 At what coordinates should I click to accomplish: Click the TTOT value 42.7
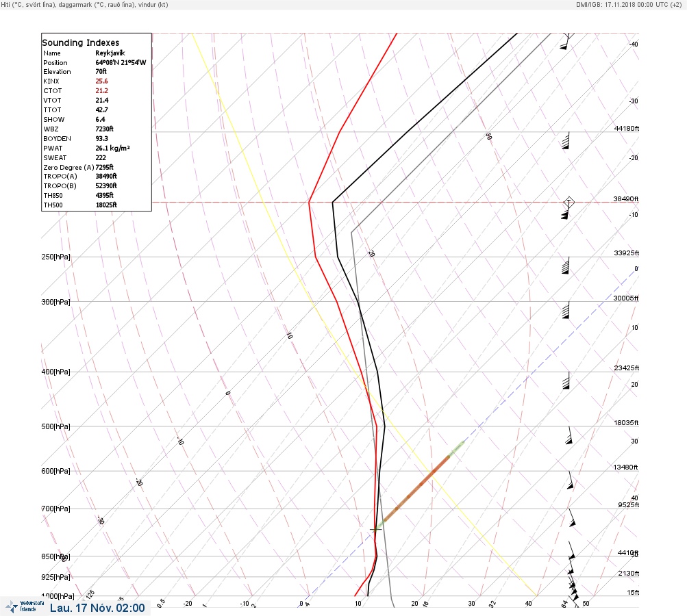[x=101, y=110]
